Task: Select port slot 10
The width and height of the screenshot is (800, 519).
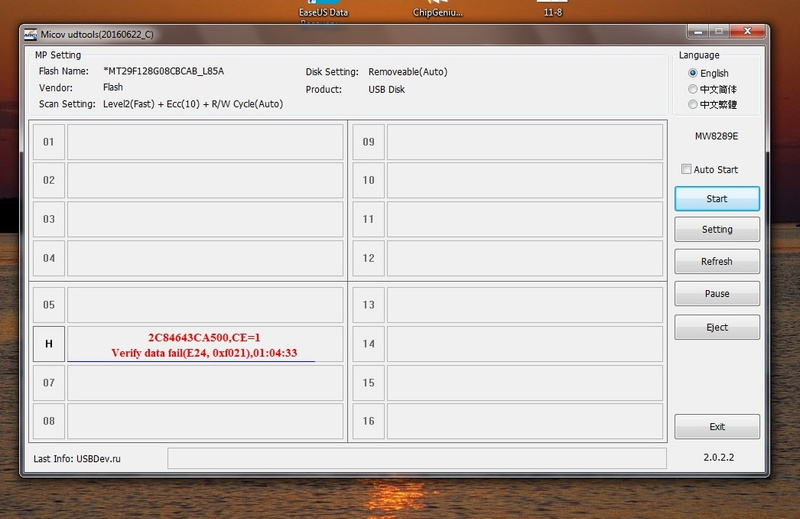Action: (368, 180)
